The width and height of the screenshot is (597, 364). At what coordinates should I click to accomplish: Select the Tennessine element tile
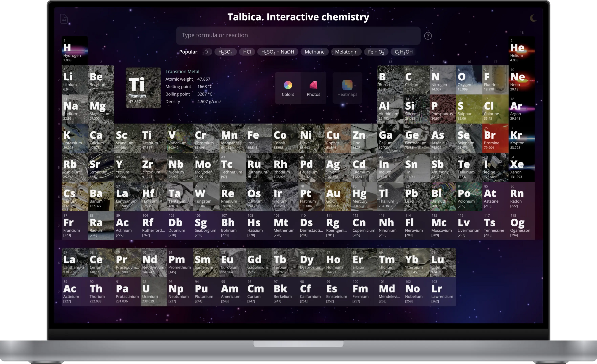495,226
